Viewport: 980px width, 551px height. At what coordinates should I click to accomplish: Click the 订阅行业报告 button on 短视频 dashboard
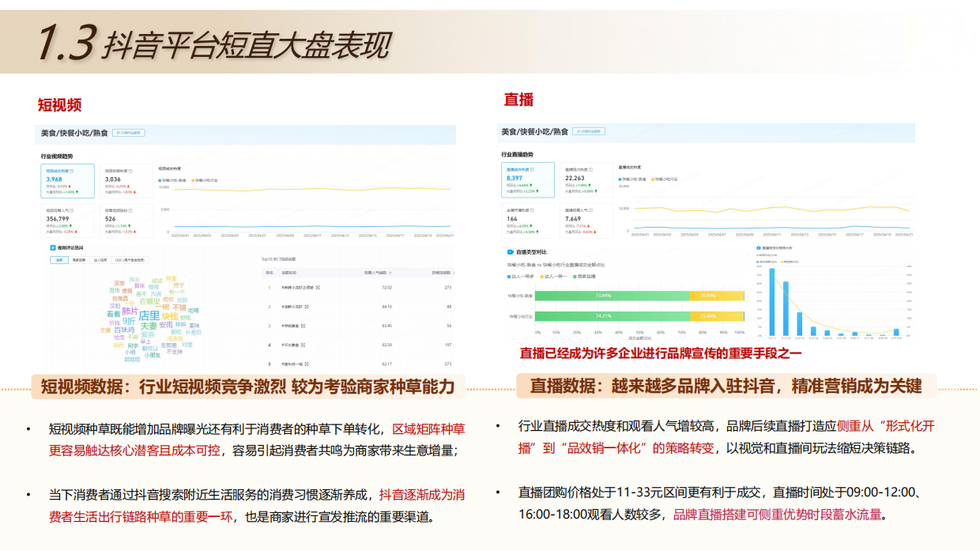pos(127,134)
